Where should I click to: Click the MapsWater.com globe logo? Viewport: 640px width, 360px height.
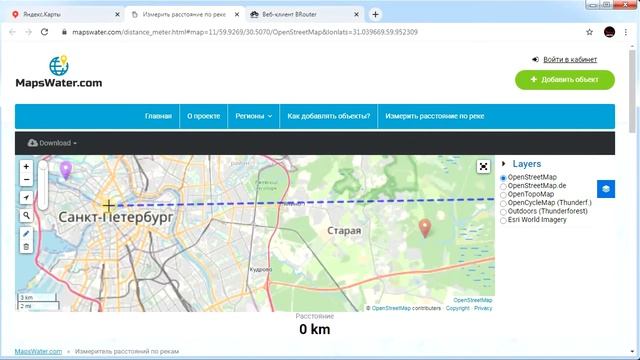point(59,72)
